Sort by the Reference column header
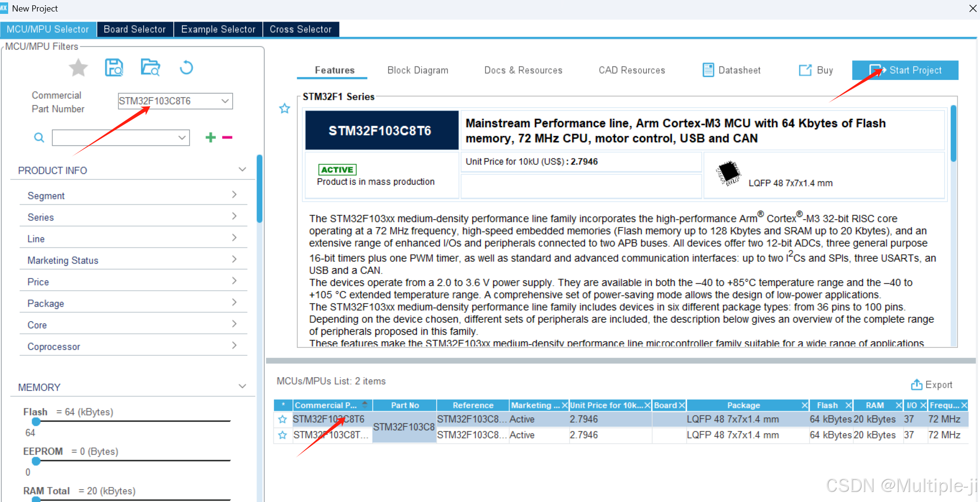 [x=473, y=405]
